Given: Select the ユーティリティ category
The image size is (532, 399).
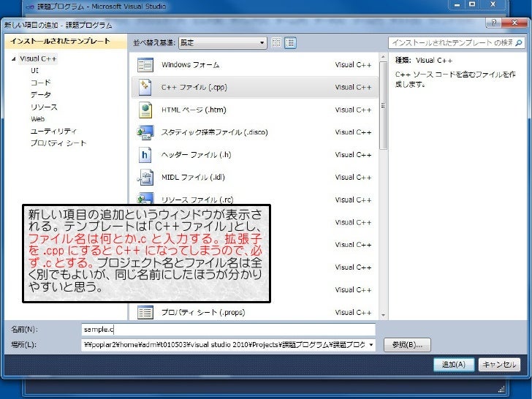Looking at the screenshot, I should (53, 132).
